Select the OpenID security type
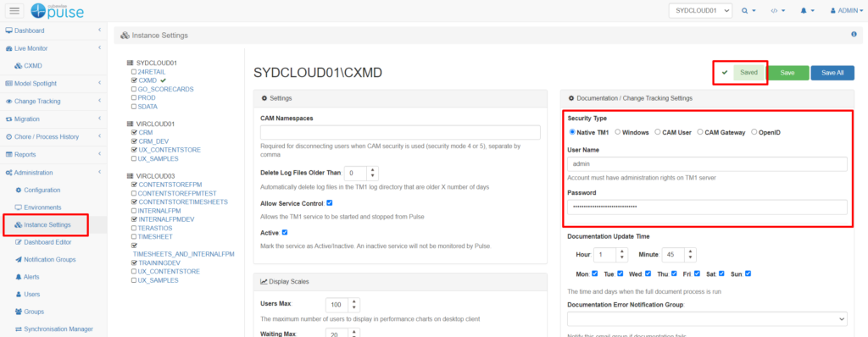 point(754,132)
